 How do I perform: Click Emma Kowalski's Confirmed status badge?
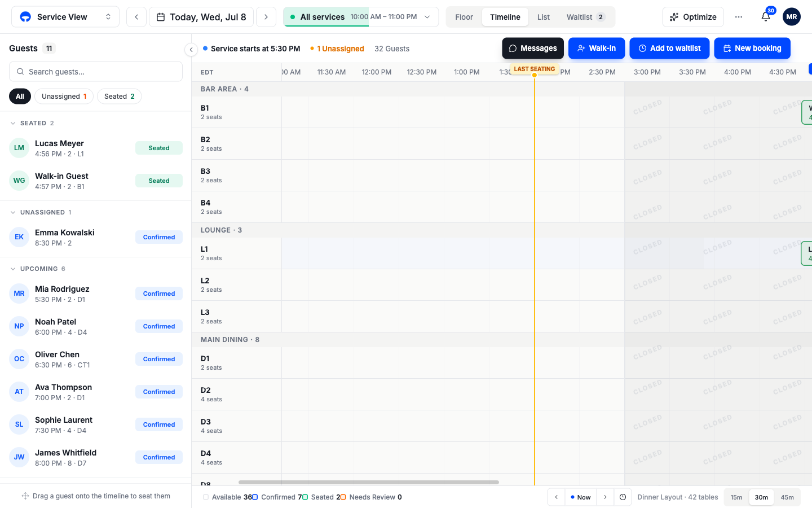[x=159, y=237]
